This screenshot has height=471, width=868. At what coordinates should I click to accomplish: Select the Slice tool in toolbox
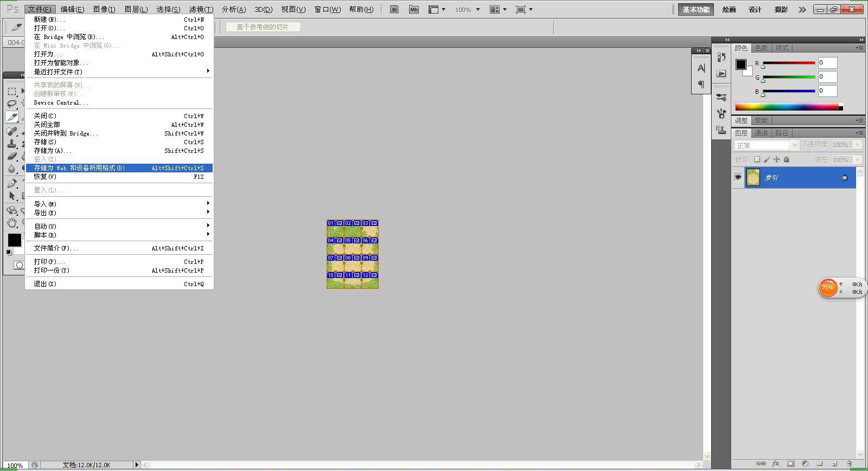pyautogui.click(x=12, y=117)
